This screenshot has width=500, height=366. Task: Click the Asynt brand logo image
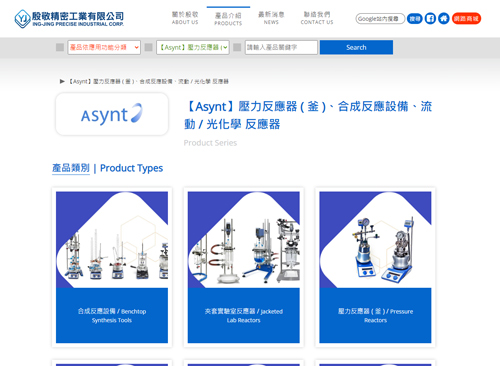click(x=112, y=114)
